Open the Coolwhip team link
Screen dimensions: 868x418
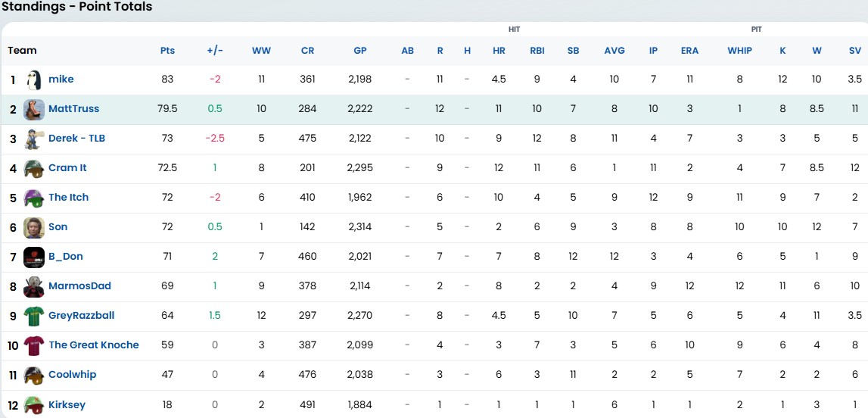point(73,374)
